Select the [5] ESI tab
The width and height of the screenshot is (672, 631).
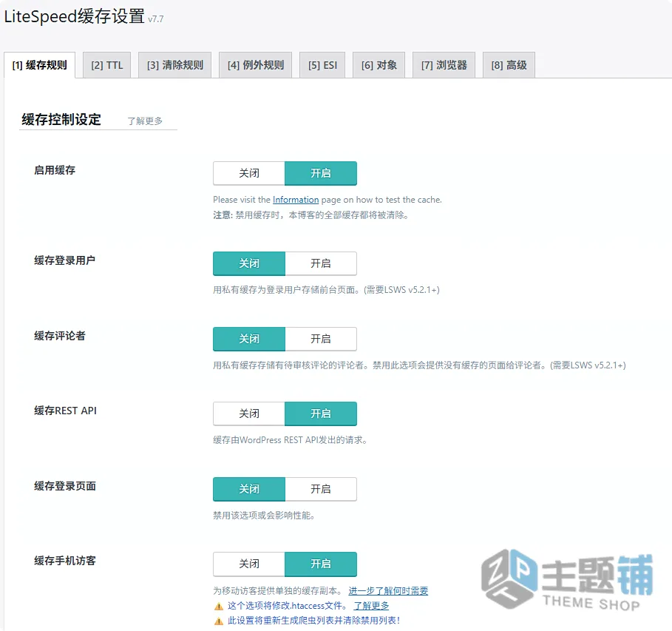[x=322, y=65]
